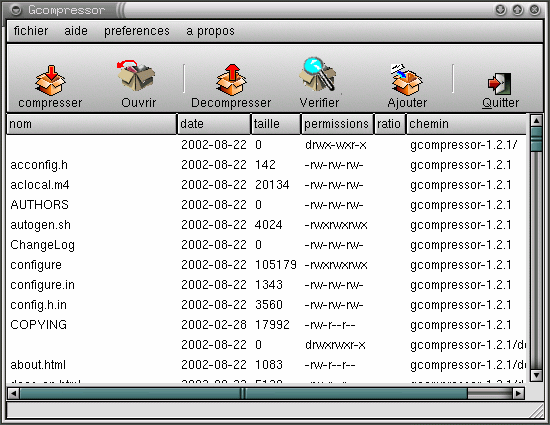Sort by the permissions column header
This screenshot has width=550, height=425.
pyautogui.click(x=337, y=124)
